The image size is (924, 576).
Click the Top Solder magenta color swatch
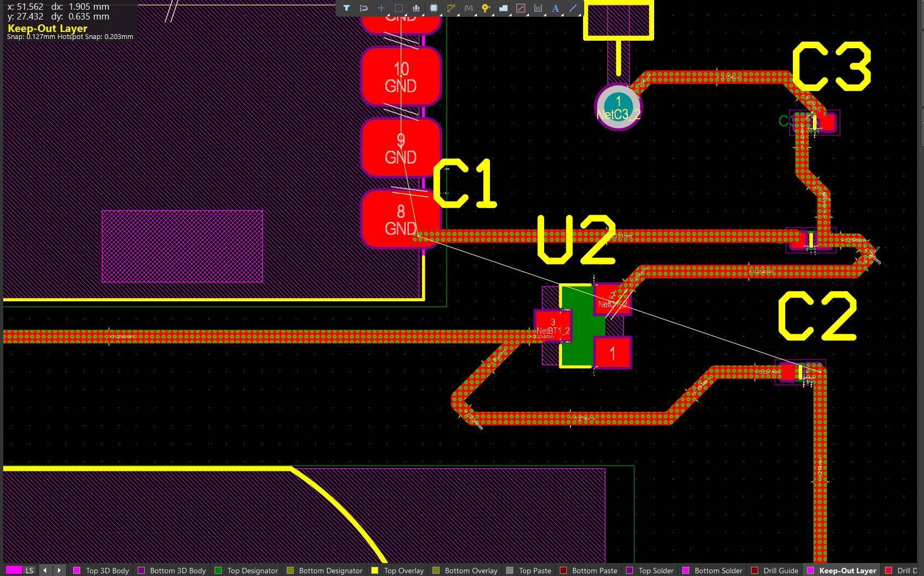[630, 570]
